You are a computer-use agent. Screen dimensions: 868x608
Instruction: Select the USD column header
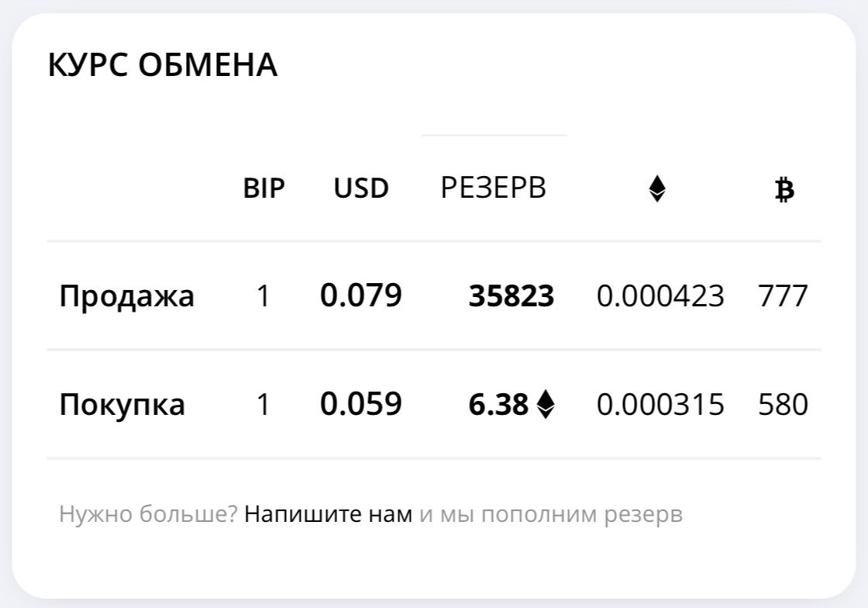point(361,188)
